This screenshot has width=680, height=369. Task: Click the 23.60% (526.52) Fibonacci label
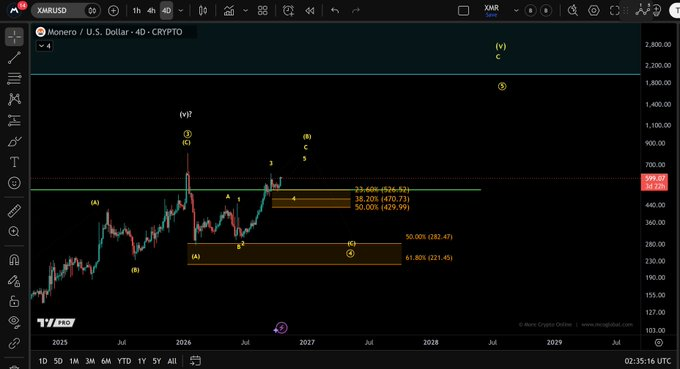[382, 189]
